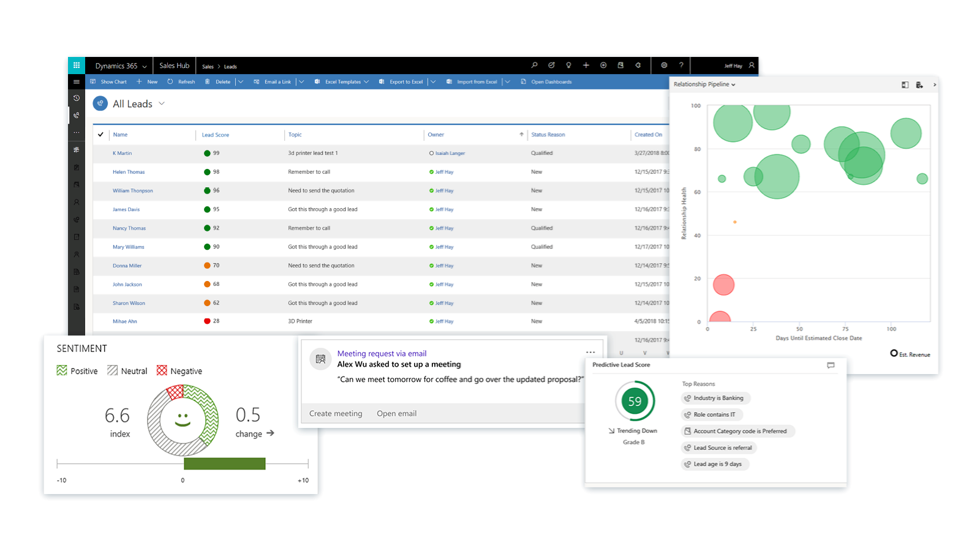The height and width of the screenshot is (551, 980).
Task: Open the Sales Hub app tab
Action: point(174,66)
